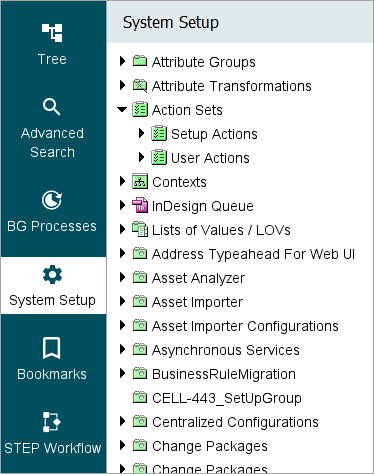Select the System Setup gear icon
Image resolution: width=374 pixels, height=474 pixels.
tap(52, 275)
